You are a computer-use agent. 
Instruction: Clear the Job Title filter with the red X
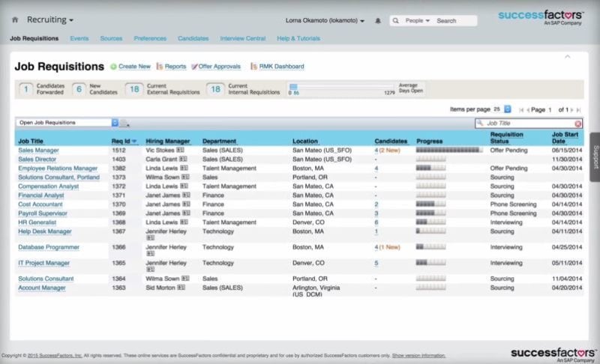pos(577,124)
